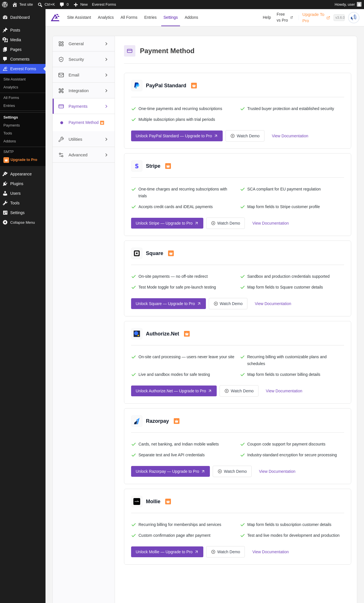This screenshot has height=603, width=364.
Task: Watch the Square demo video
Action: tap(228, 304)
